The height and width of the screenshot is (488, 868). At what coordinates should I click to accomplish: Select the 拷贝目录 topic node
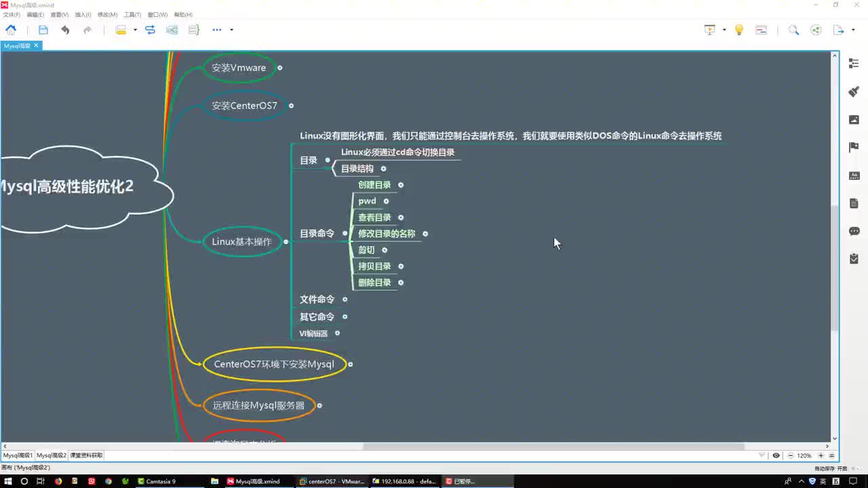pos(374,266)
